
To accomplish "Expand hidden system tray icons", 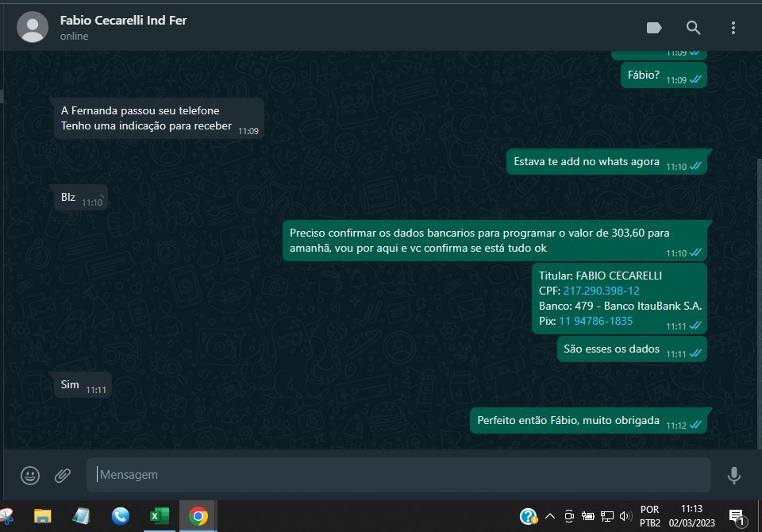I will [549, 517].
